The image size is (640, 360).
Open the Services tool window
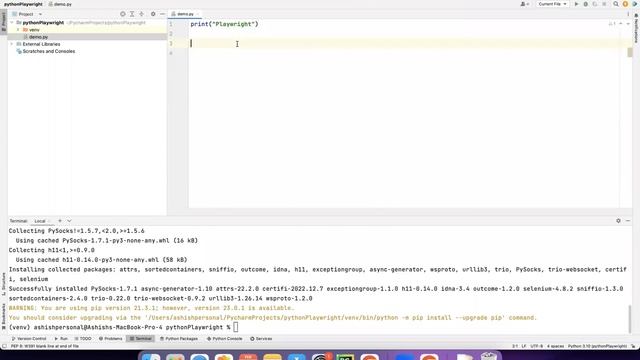click(x=261, y=339)
